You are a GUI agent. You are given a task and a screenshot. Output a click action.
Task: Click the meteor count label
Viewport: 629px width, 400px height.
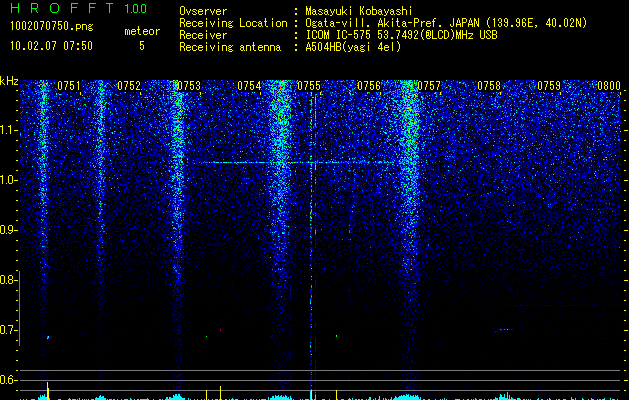[142, 31]
